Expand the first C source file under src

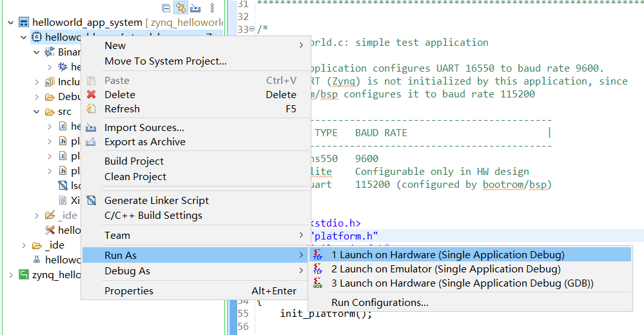tap(50, 127)
